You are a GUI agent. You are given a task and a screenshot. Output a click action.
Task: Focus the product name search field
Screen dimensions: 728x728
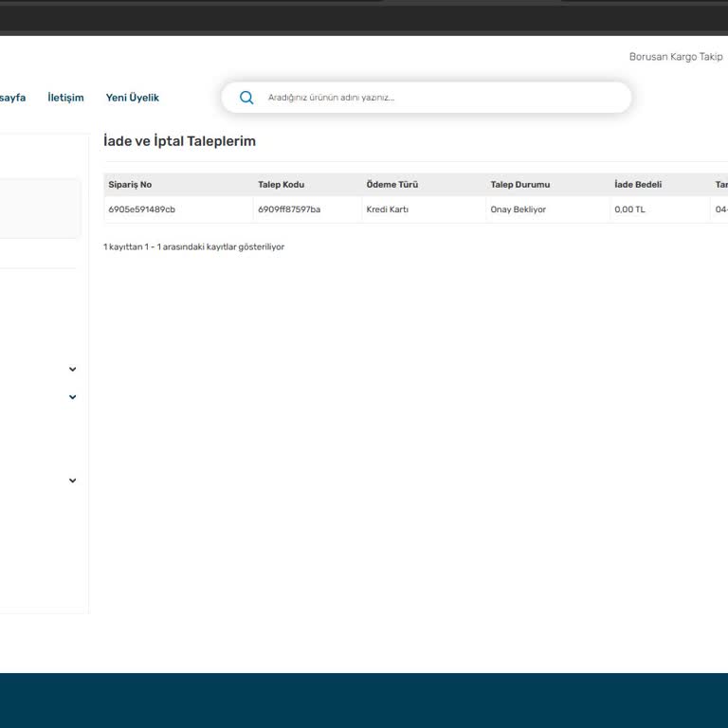(436, 98)
